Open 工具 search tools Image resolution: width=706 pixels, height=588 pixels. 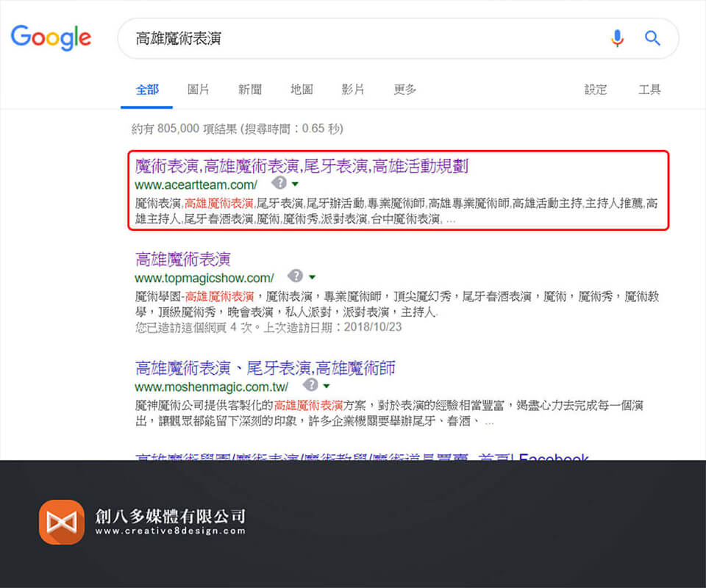(649, 90)
